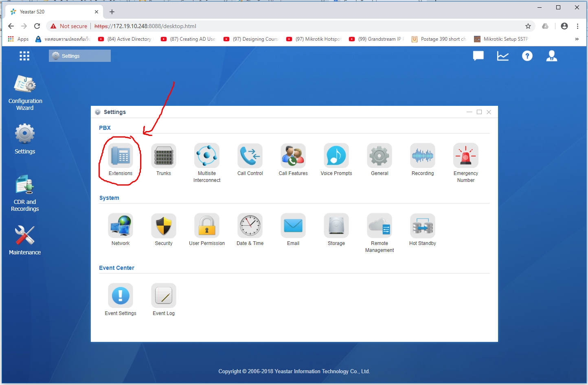Open the Thai-titled bookmark
This screenshot has height=385, width=588.
click(63, 39)
